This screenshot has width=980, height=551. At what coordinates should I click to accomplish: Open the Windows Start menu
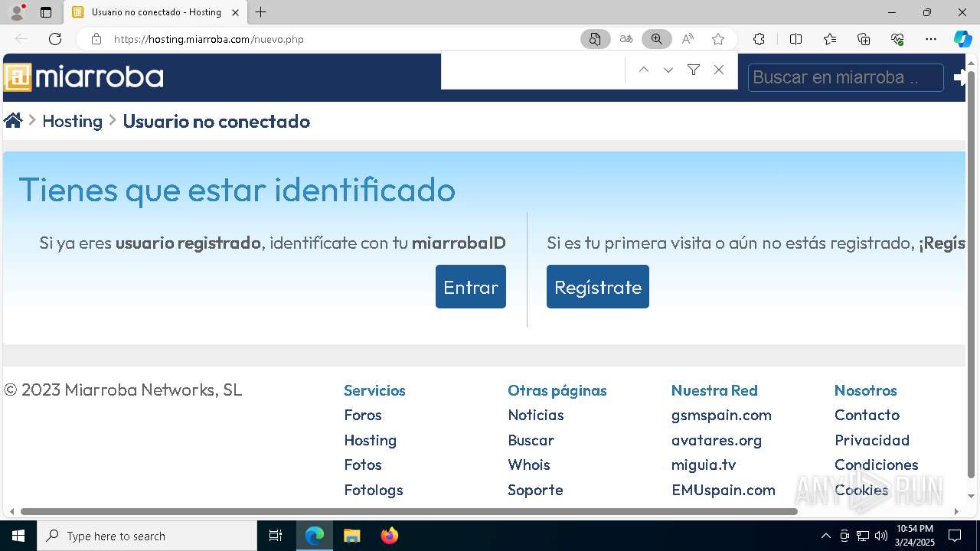click(x=18, y=536)
